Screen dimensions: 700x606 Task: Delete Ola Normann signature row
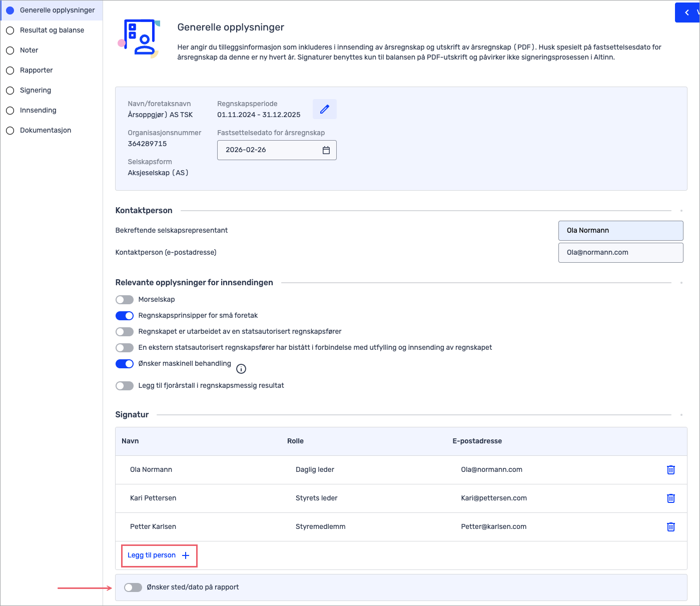click(x=670, y=470)
